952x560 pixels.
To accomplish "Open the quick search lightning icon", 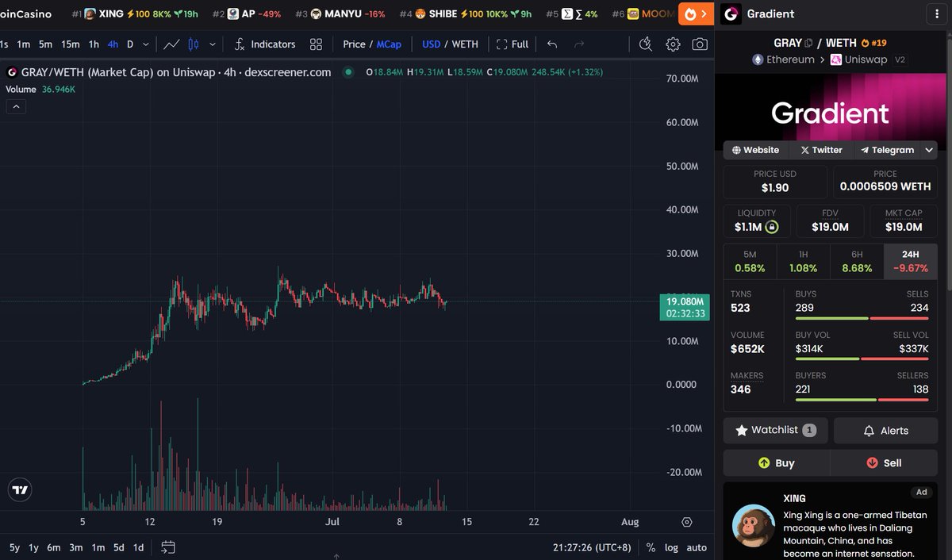I will tap(646, 44).
